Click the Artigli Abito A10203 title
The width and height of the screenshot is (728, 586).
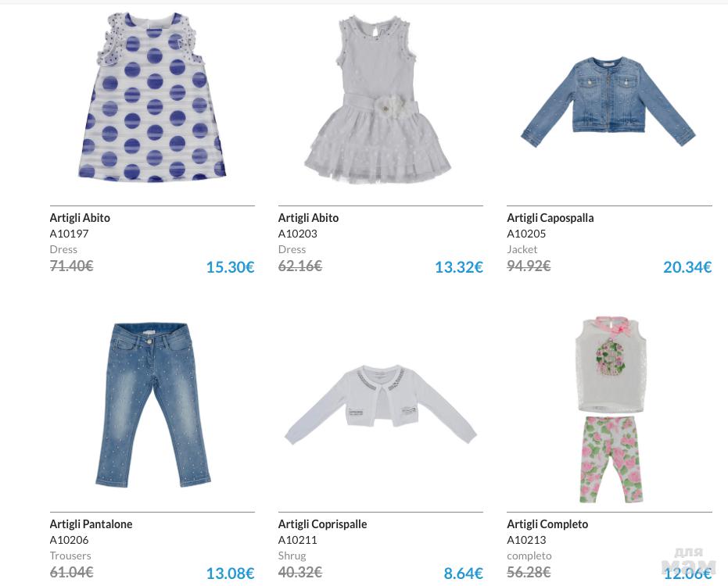pyautogui.click(x=308, y=218)
